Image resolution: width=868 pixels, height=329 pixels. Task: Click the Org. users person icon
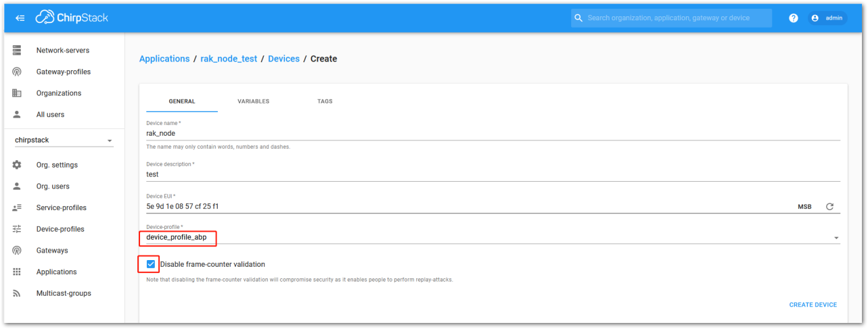click(17, 186)
